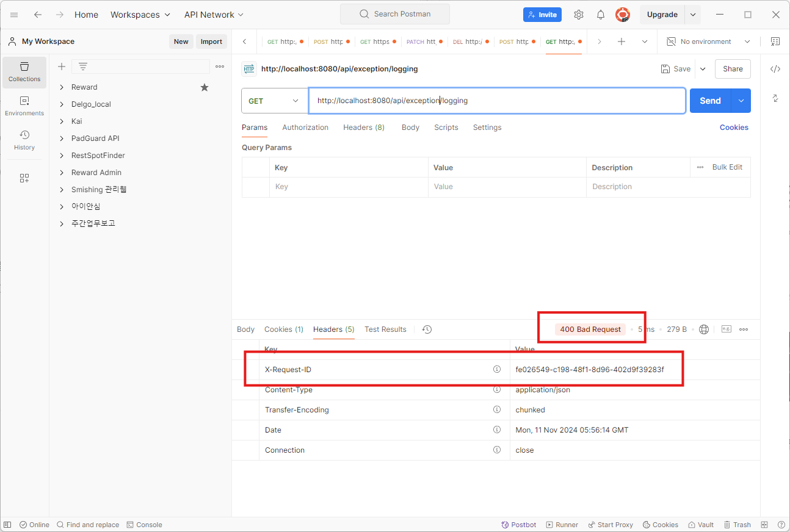Go forward with the right arrow

pyautogui.click(x=60, y=15)
